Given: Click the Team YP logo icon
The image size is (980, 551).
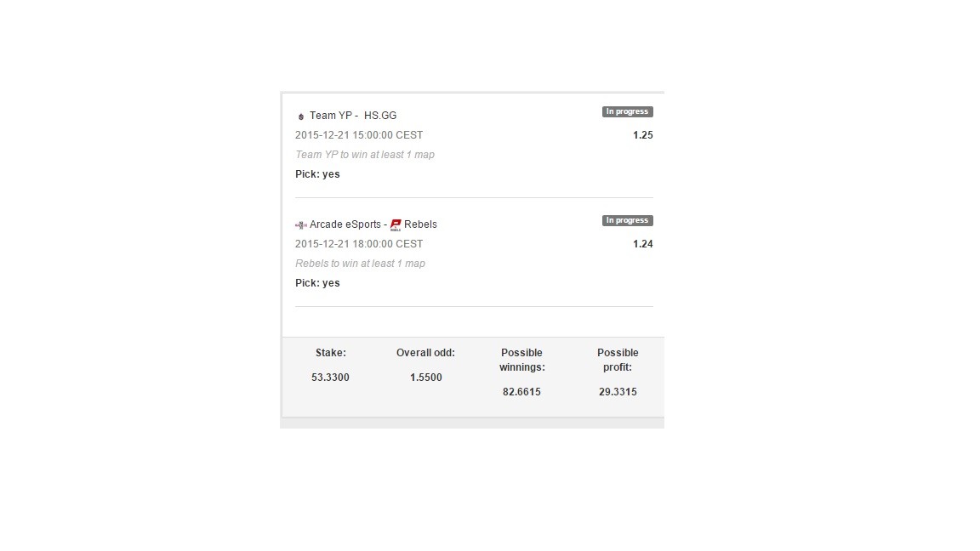Looking at the screenshot, I should (x=300, y=116).
